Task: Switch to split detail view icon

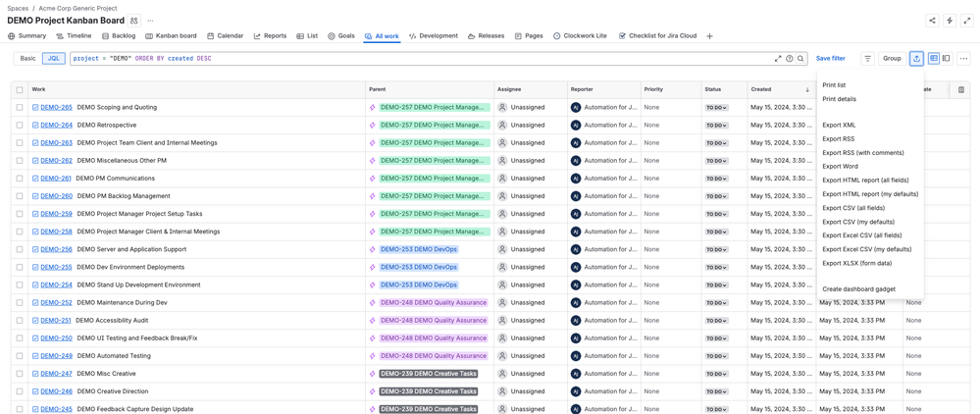Action: coord(946,59)
